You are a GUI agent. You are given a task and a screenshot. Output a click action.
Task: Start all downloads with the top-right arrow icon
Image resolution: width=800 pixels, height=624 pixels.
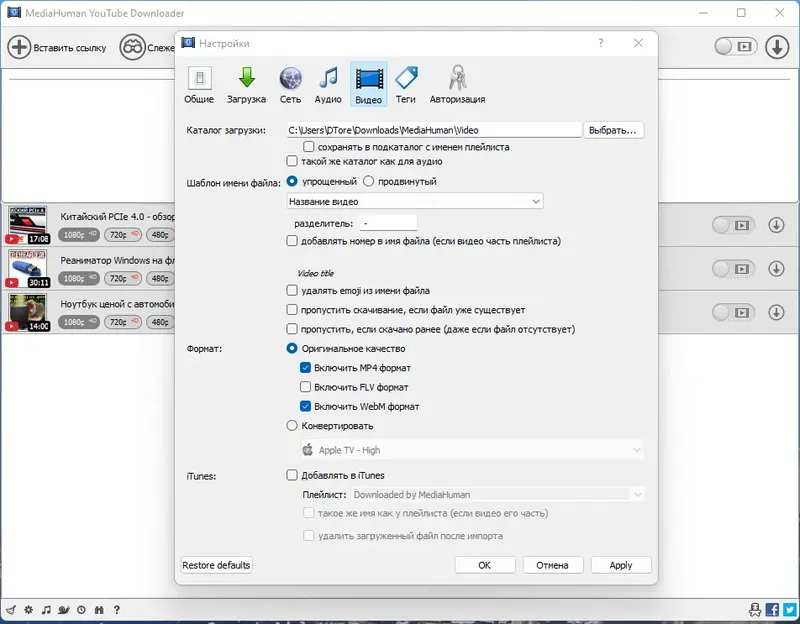777,47
